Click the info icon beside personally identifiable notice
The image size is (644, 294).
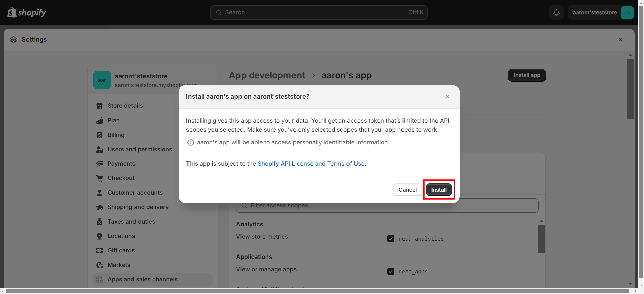[x=191, y=142]
